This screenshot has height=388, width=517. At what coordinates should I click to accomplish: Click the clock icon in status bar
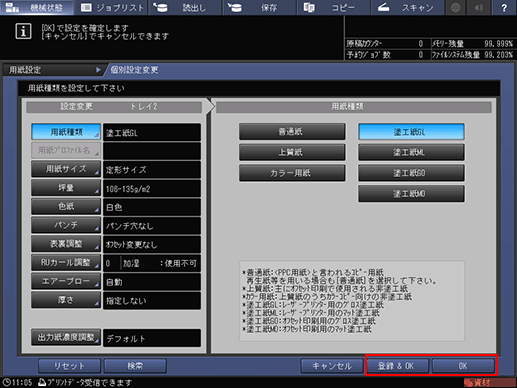6,382
